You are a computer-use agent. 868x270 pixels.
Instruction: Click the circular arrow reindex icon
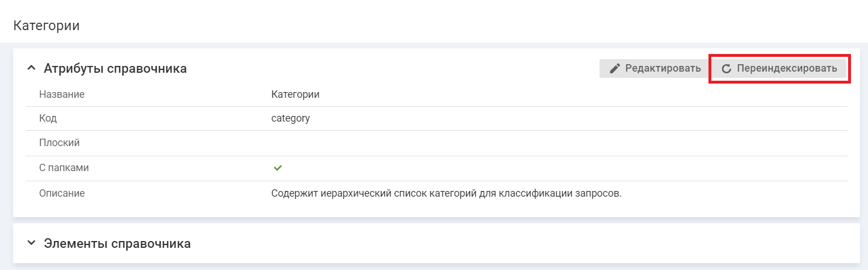[726, 69]
